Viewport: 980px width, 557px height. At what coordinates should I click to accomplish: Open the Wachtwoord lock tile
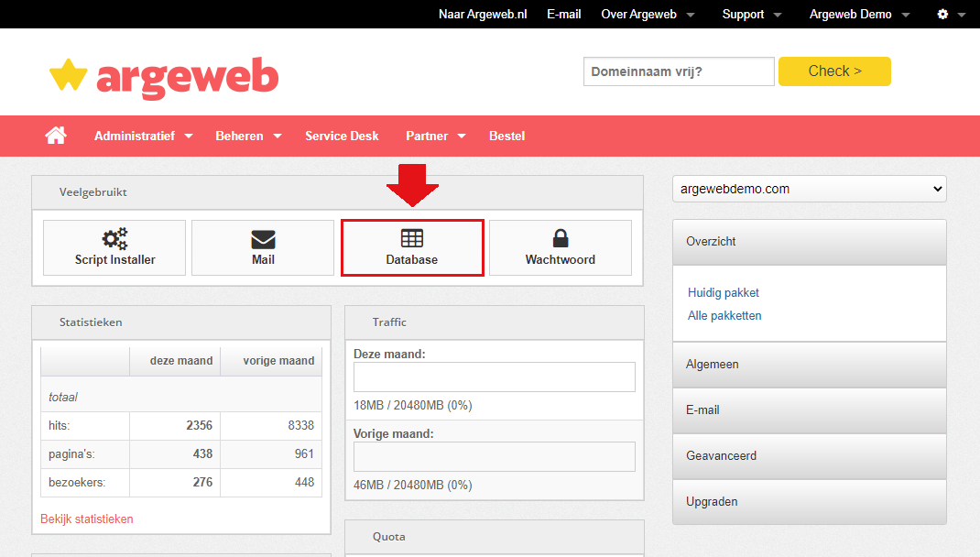(x=561, y=247)
